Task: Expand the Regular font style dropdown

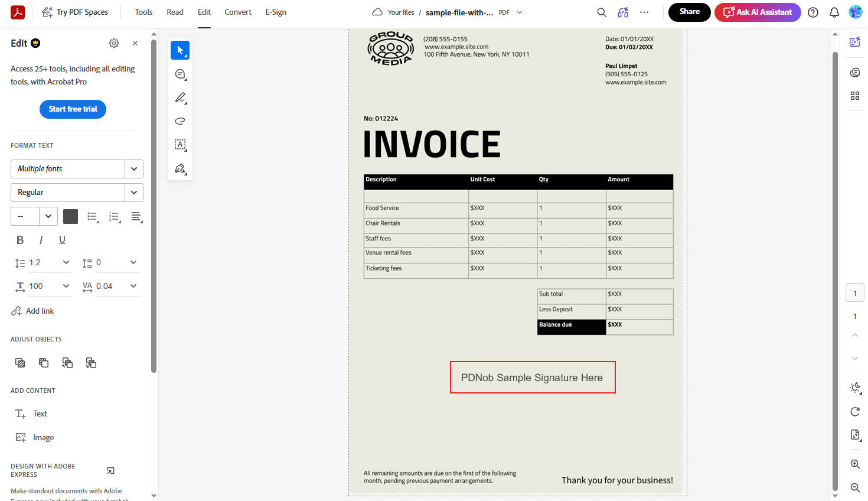Action: tap(134, 193)
